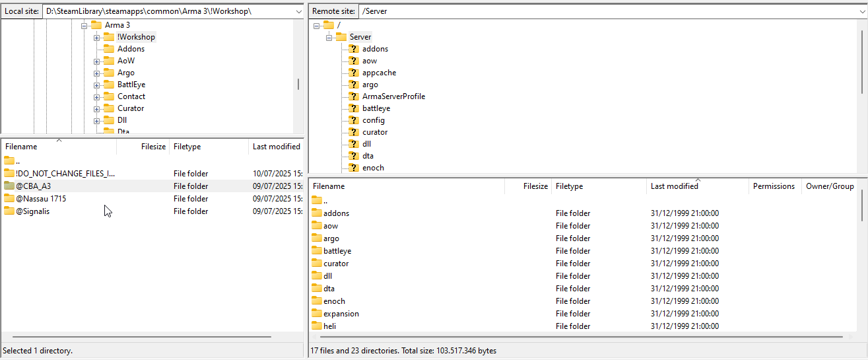This screenshot has width=868, height=360.
Task: Click the remote list battleye folder icon
Action: (x=316, y=251)
